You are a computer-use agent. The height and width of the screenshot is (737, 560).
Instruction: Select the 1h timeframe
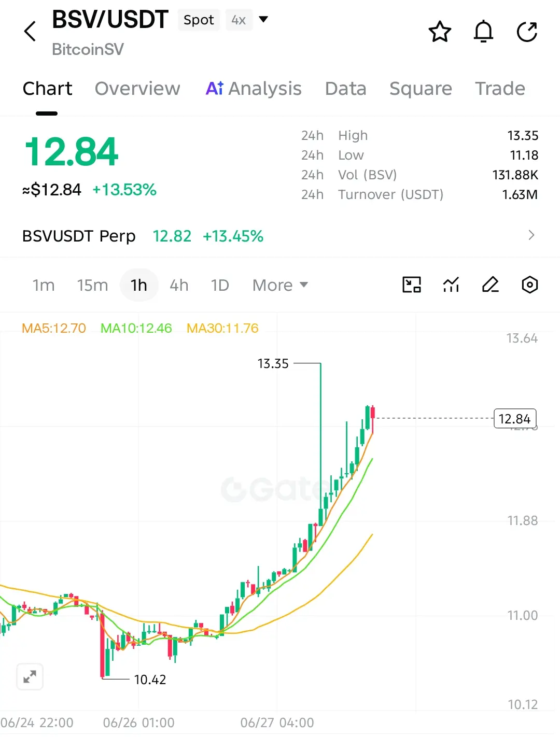coord(139,285)
